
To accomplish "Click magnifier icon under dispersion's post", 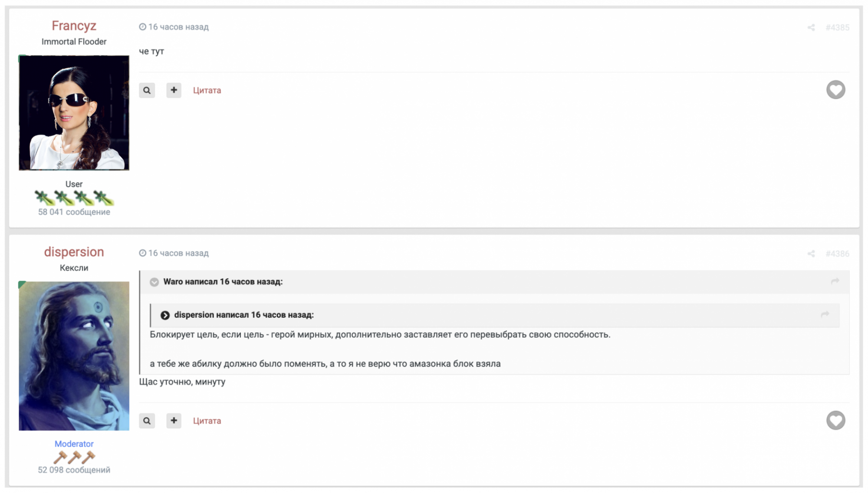I will click(x=147, y=421).
